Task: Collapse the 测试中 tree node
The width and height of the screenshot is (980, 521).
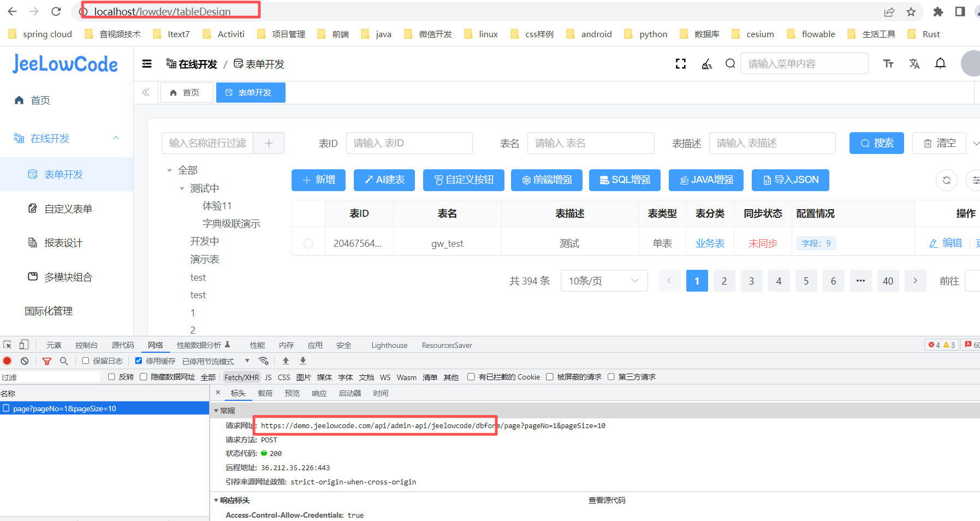Action: (182, 188)
